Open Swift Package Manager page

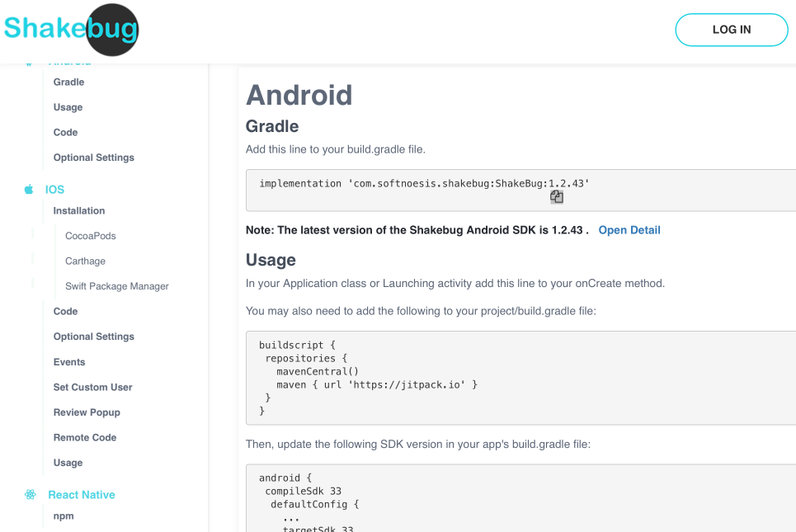(117, 286)
